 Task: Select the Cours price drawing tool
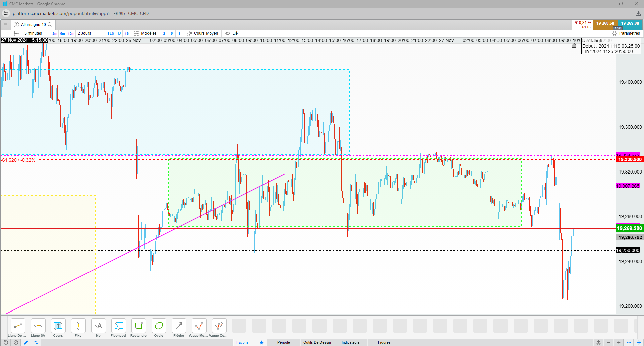tap(58, 326)
